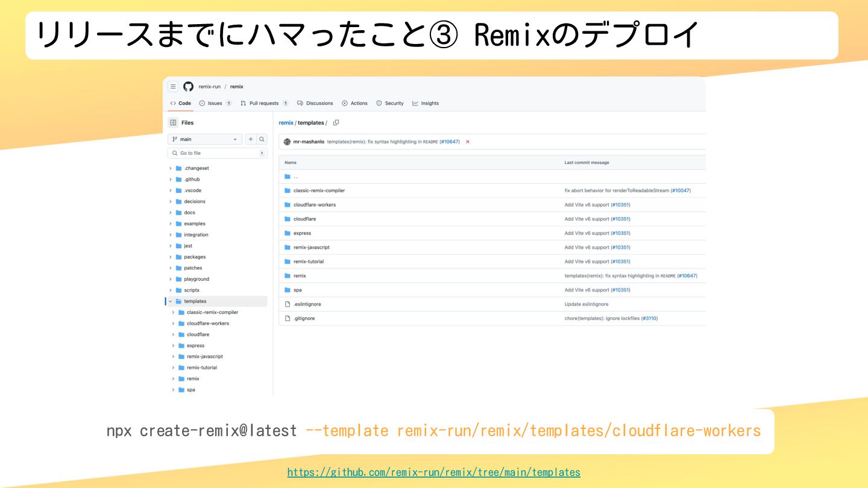This screenshot has height=488, width=868.
Task: Open the Actions tab
Action: [354, 103]
